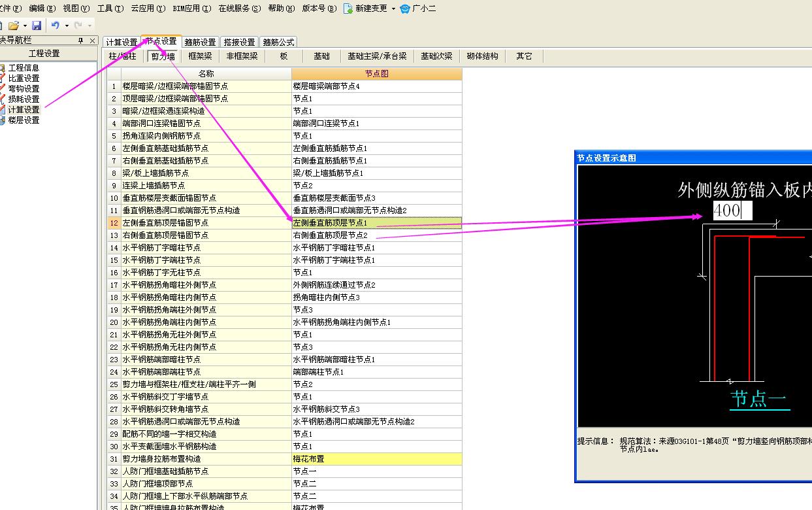Open the 版本号(B) menu

[319, 8]
